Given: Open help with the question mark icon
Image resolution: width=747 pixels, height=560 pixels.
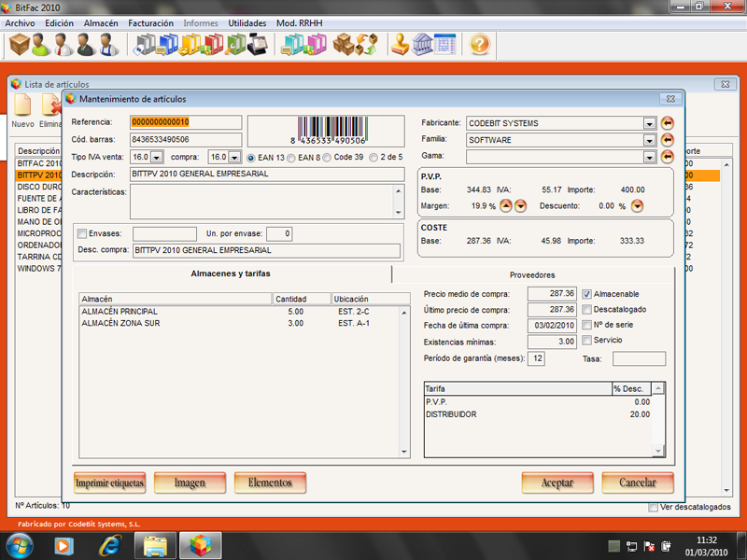Looking at the screenshot, I should (480, 45).
